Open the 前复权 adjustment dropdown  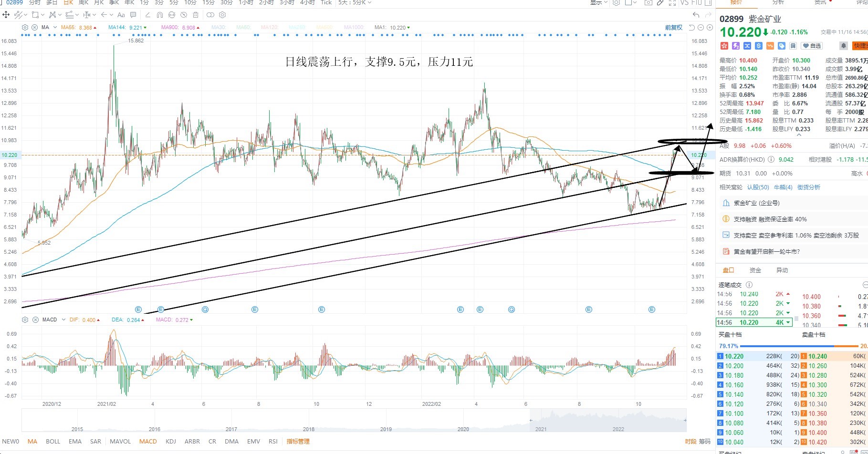pos(674,27)
